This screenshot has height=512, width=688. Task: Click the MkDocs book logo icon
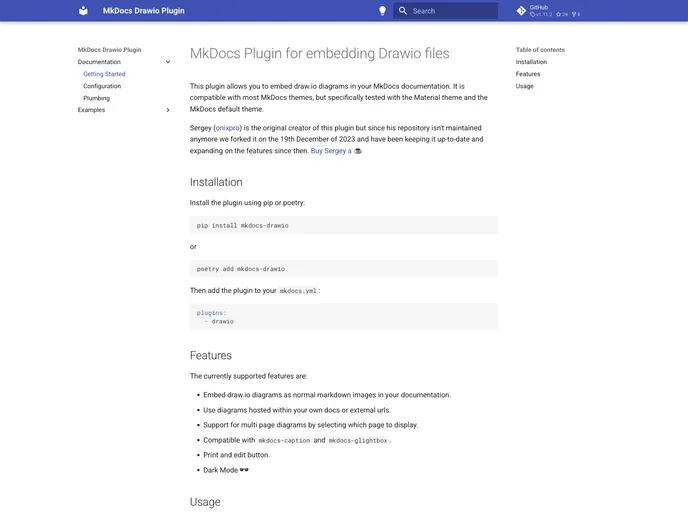click(83, 11)
